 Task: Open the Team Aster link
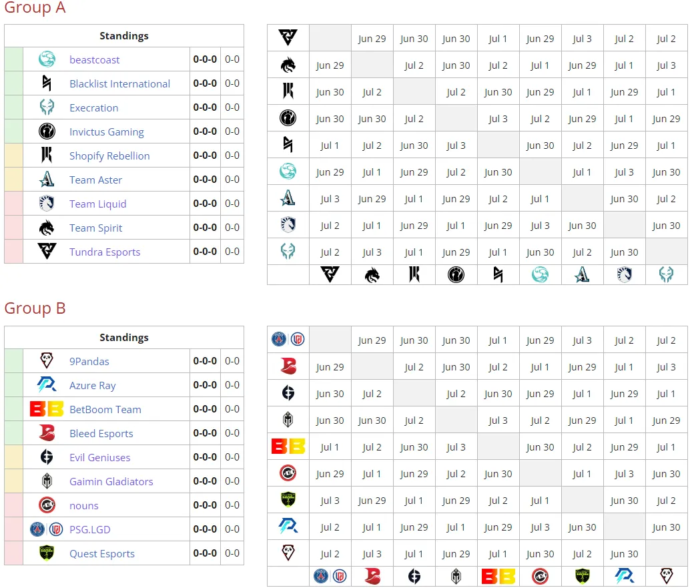pos(95,180)
